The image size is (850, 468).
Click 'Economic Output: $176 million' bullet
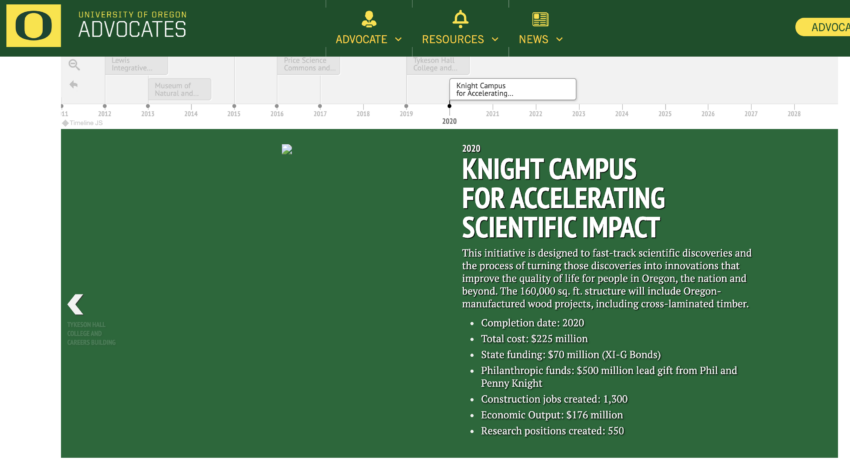tap(552, 415)
